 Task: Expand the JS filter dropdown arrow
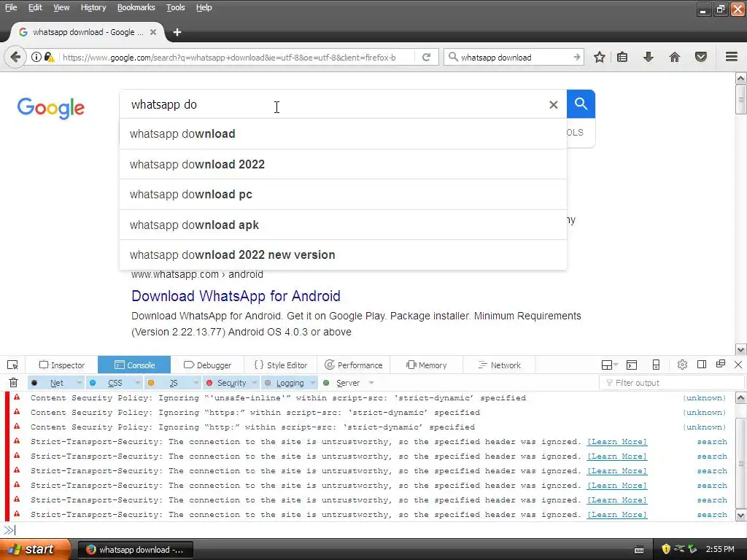coord(196,383)
